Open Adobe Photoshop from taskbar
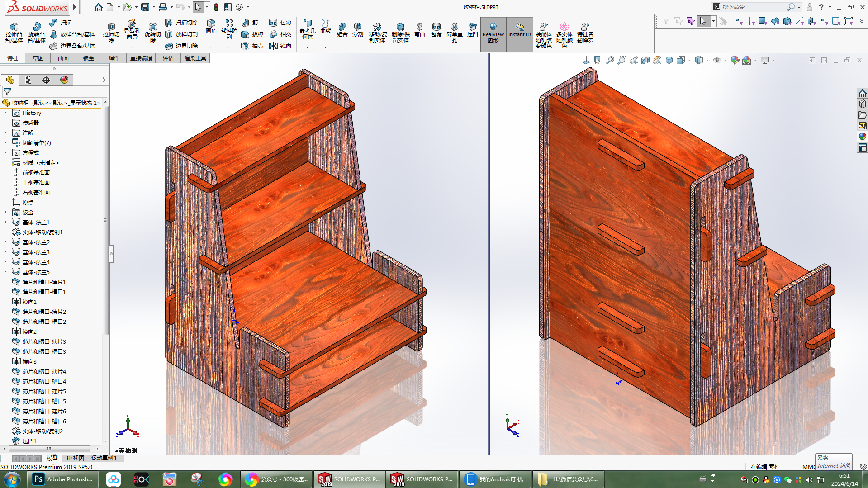Viewport: 868px width, 488px height. (x=63, y=479)
